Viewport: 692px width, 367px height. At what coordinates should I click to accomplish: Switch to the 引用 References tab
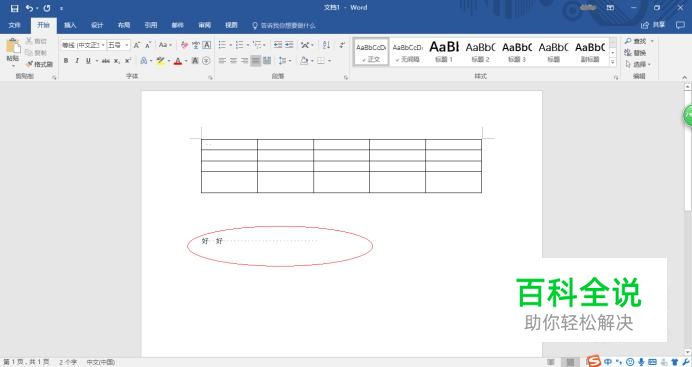[150, 25]
